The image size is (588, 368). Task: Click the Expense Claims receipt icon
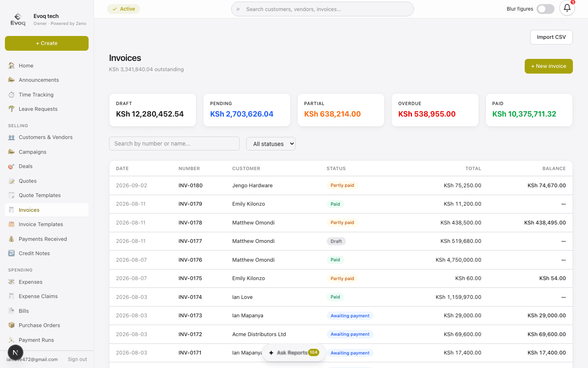tap(11, 296)
